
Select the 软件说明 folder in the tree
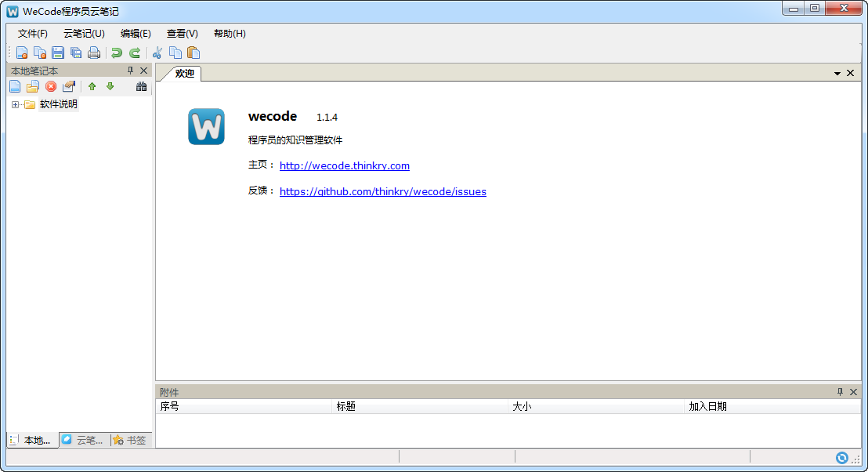coord(58,104)
